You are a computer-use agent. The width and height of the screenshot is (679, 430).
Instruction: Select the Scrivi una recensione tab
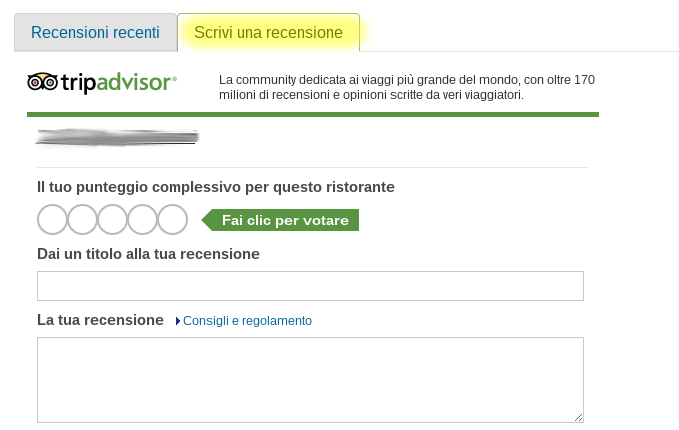tap(268, 32)
